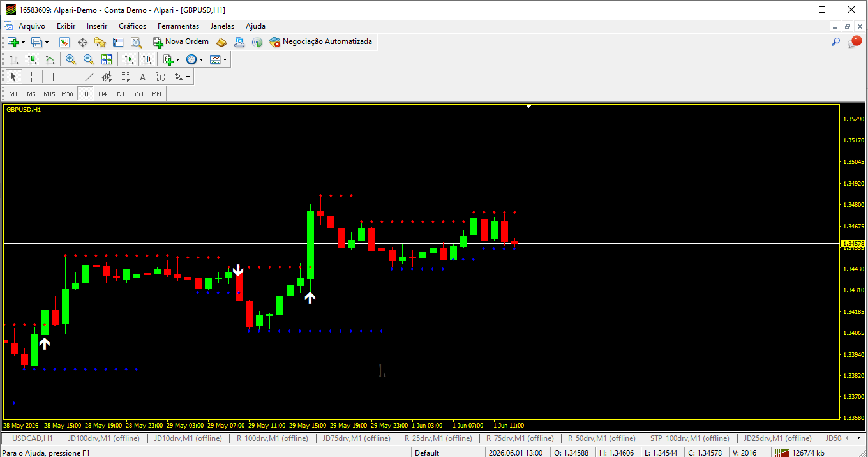Screen dimensions: 868x457
Task: Zoom in on the chart
Action: click(71, 59)
